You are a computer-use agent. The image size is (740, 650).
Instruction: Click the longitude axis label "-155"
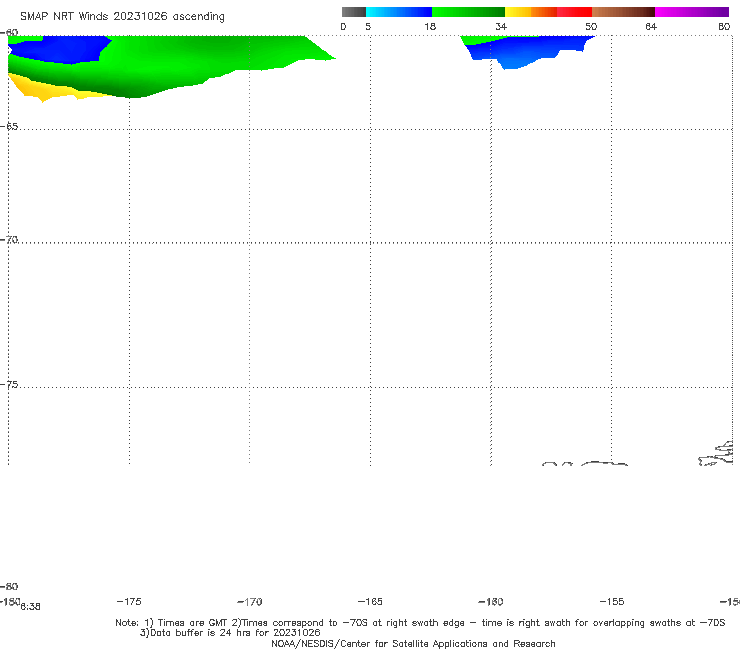612,601
